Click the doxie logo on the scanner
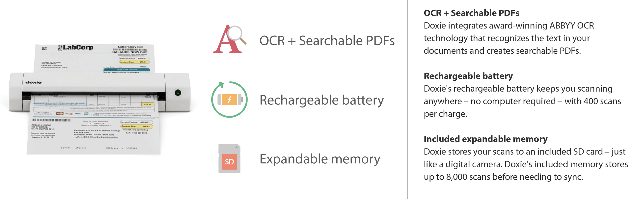 point(33,82)
